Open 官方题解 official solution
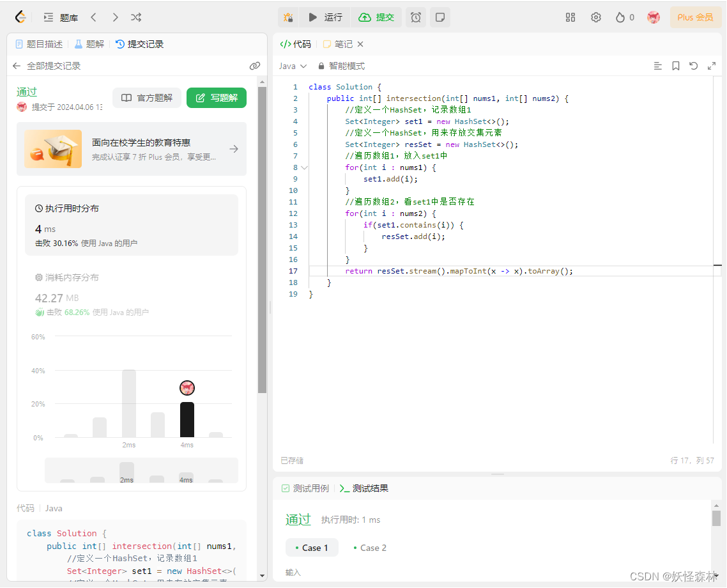 click(146, 98)
